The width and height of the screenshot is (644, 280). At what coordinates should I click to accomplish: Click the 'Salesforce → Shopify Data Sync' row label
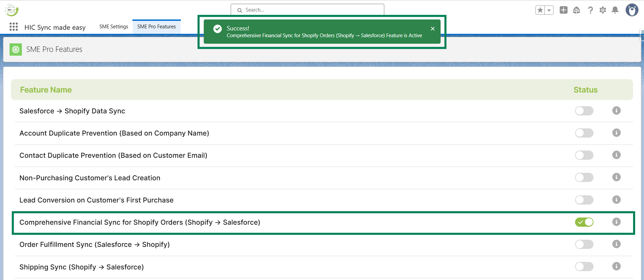tap(72, 111)
